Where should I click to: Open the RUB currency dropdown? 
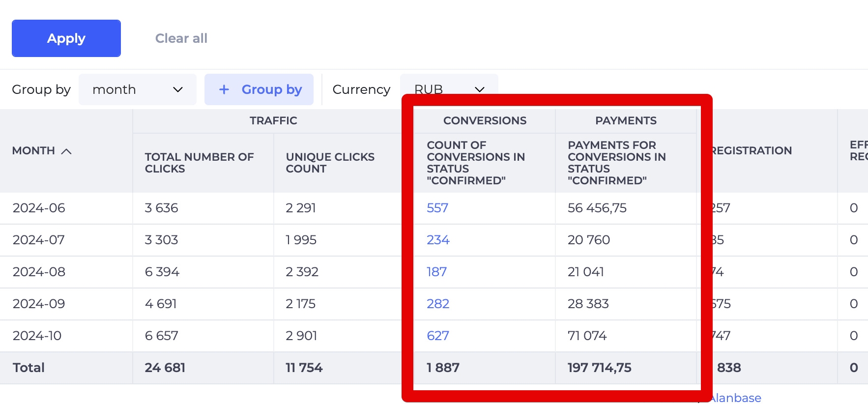(x=449, y=88)
